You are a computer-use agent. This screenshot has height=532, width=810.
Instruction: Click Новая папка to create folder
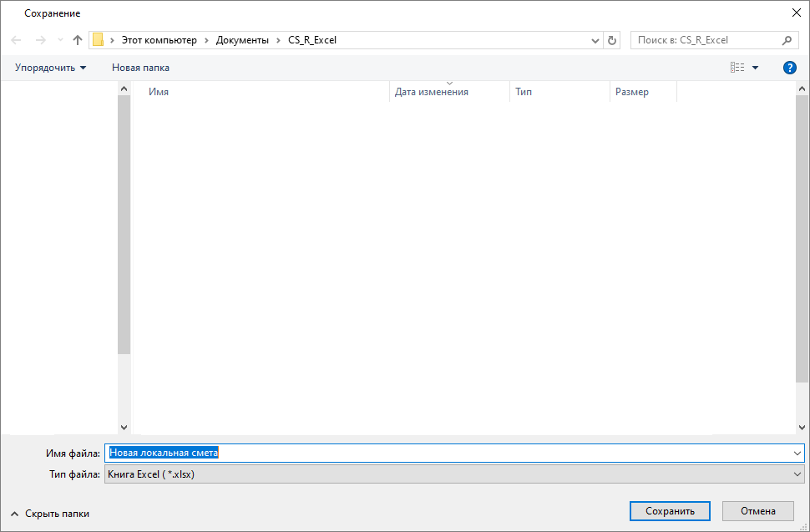point(140,68)
